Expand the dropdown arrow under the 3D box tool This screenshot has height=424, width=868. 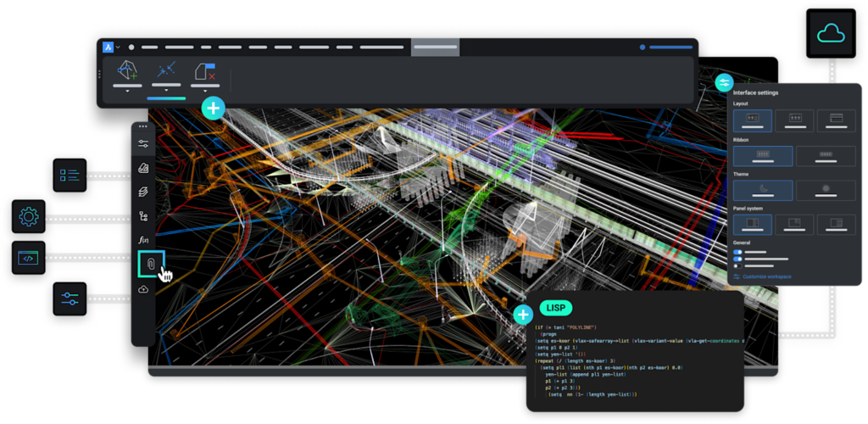point(127,90)
